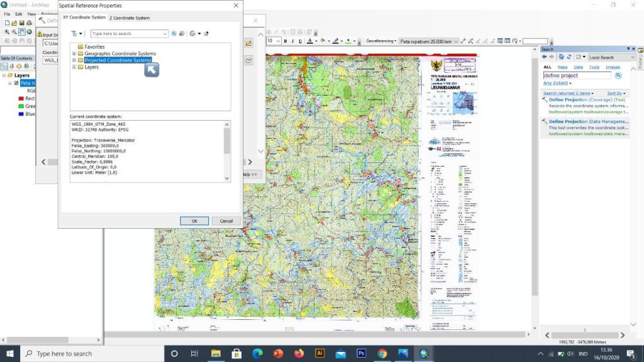Click OK in Spatial Reference Properties
This screenshot has width=644, height=362.
(194, 221)
